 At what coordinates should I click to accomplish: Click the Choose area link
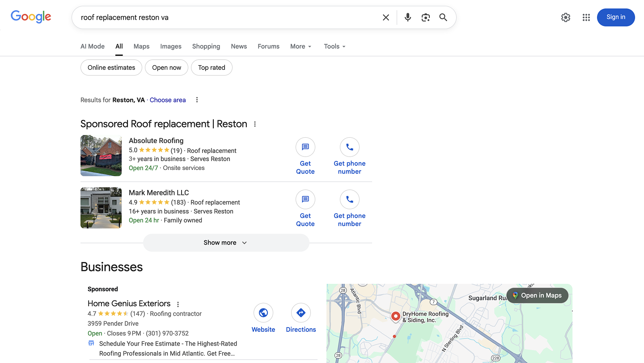168,100
